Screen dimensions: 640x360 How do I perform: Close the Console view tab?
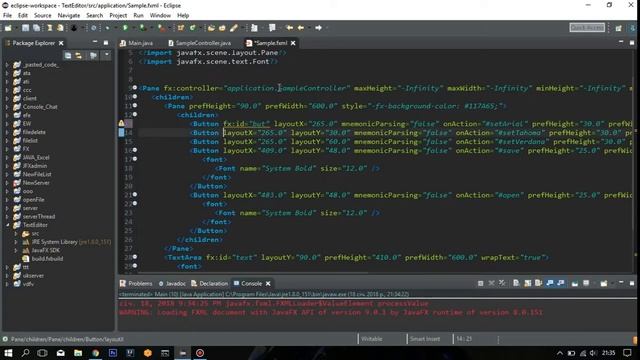point(268,283)
